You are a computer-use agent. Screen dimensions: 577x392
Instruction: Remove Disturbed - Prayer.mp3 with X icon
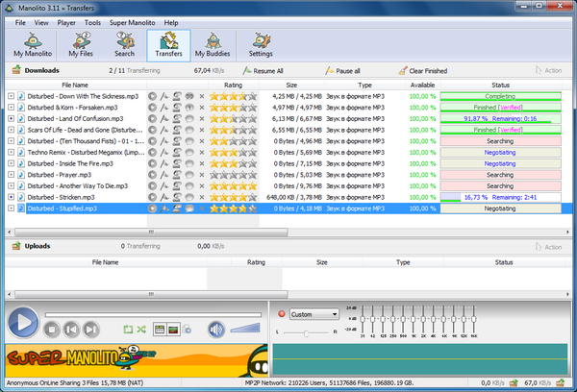coord(202,175)
